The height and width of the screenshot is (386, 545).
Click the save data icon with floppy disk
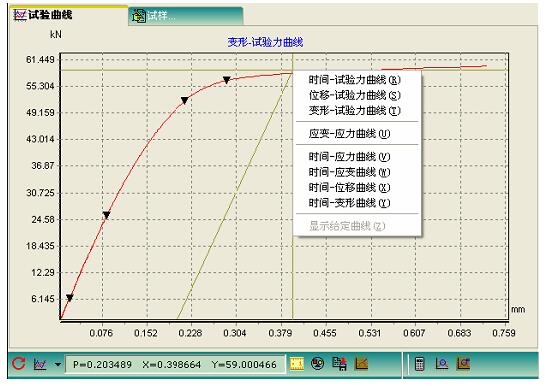(339, 364)
